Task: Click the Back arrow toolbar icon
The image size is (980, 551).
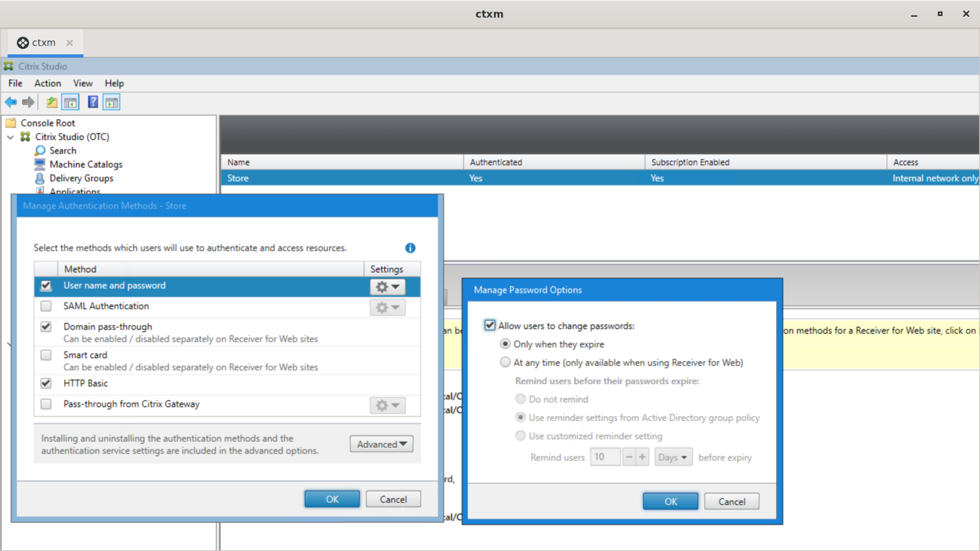Action: pyautogui.click(x=10, y=103)
